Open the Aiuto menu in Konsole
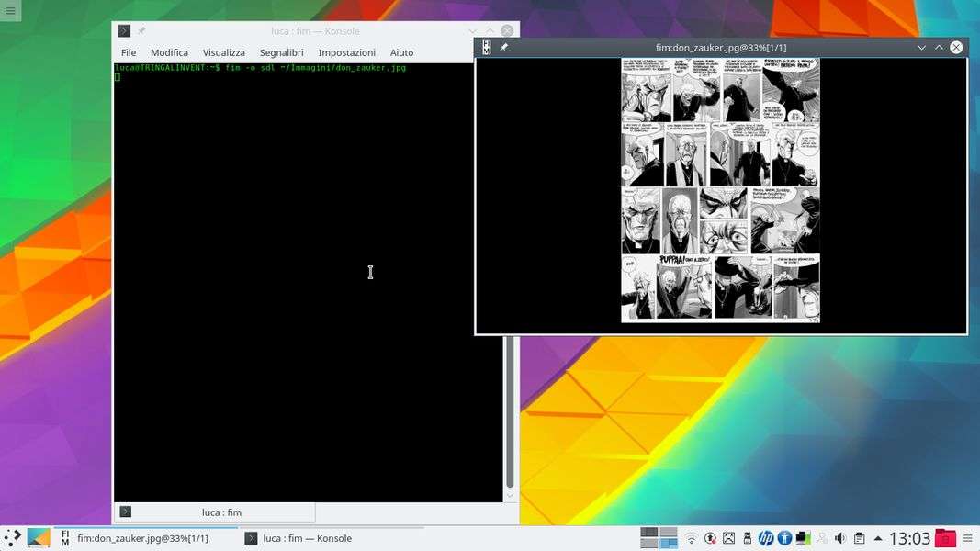The width and height of the screenshot is (980, 551). coord(401,52)
